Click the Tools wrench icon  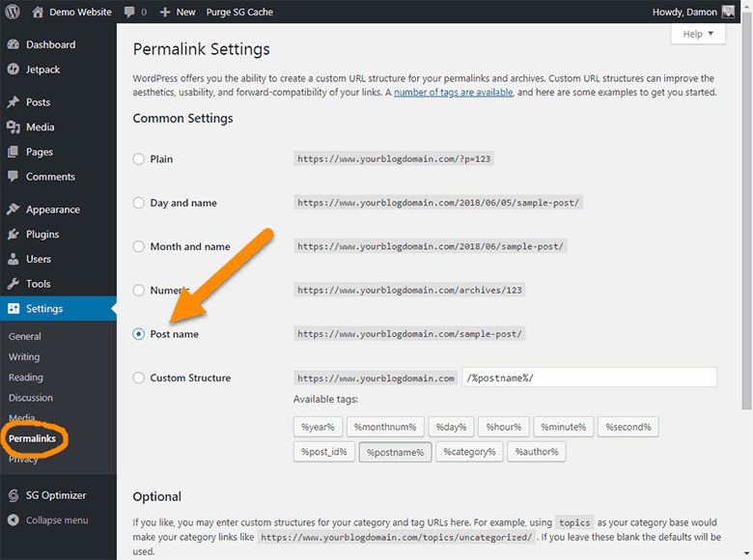tap(14, 283)
